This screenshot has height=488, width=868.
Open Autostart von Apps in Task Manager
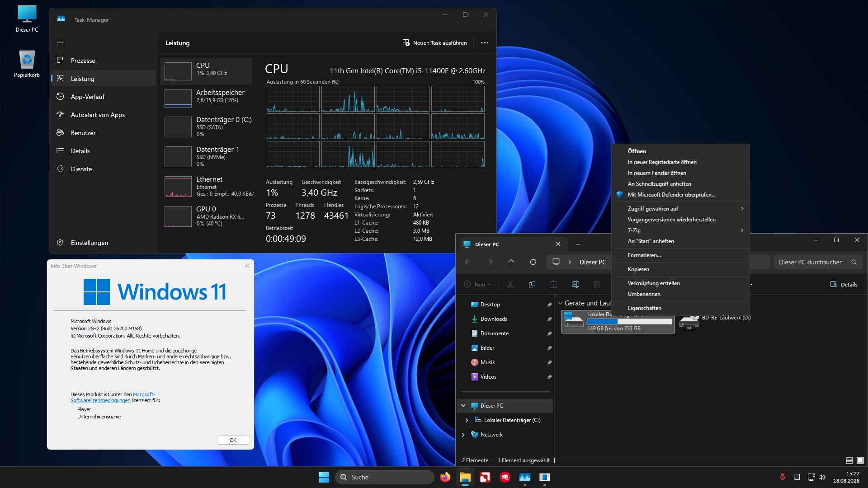103,115
